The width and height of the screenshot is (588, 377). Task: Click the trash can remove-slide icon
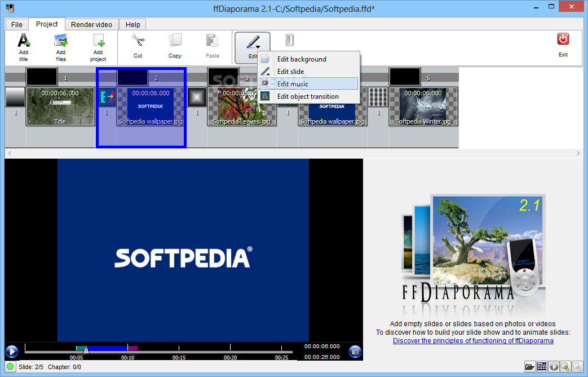[x=290, y=40]
